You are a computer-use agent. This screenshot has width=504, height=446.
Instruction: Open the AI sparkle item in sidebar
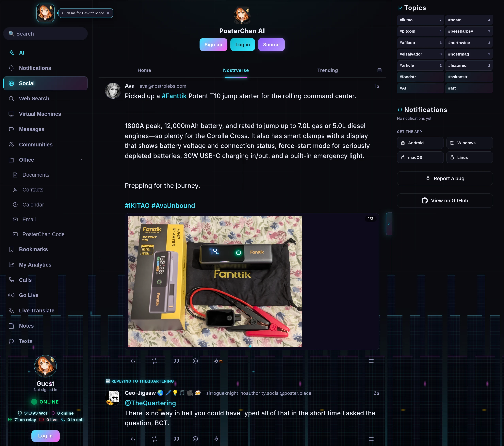click(45, 53)
